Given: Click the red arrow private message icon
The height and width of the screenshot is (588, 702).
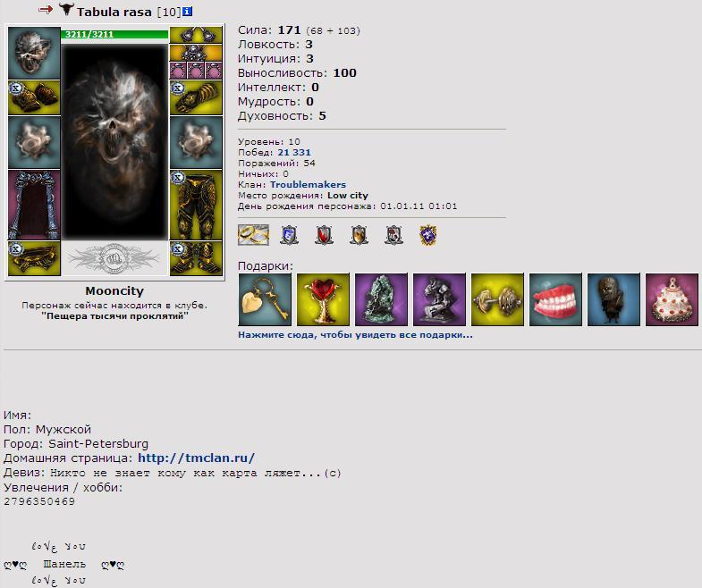Looking at the screenshot, I should [x=46, y=9].
